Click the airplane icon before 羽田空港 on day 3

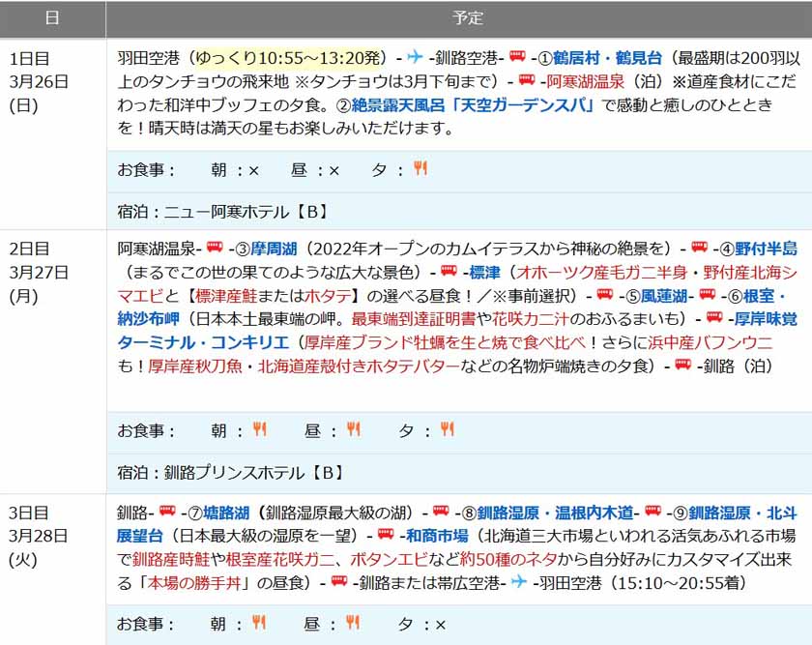click(520, 582)
